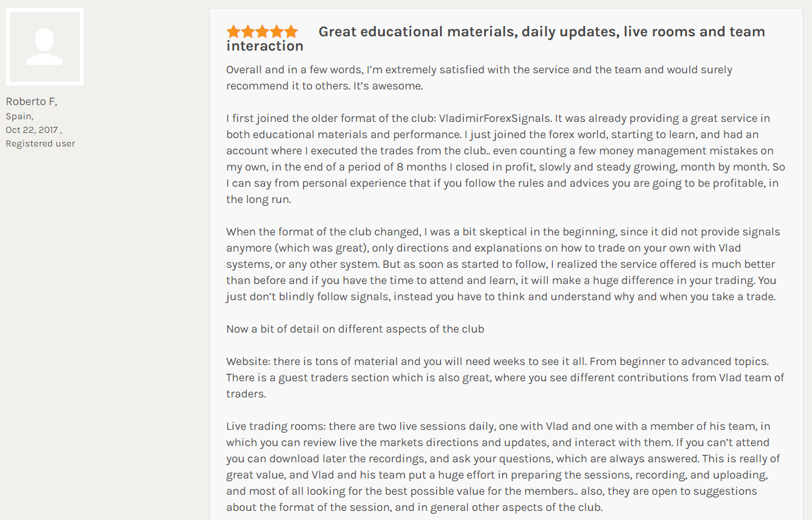The width and height of the screenshot is (812, 520).
Task: Open the review title 'Great educational materials'
Action: (496, 39)
